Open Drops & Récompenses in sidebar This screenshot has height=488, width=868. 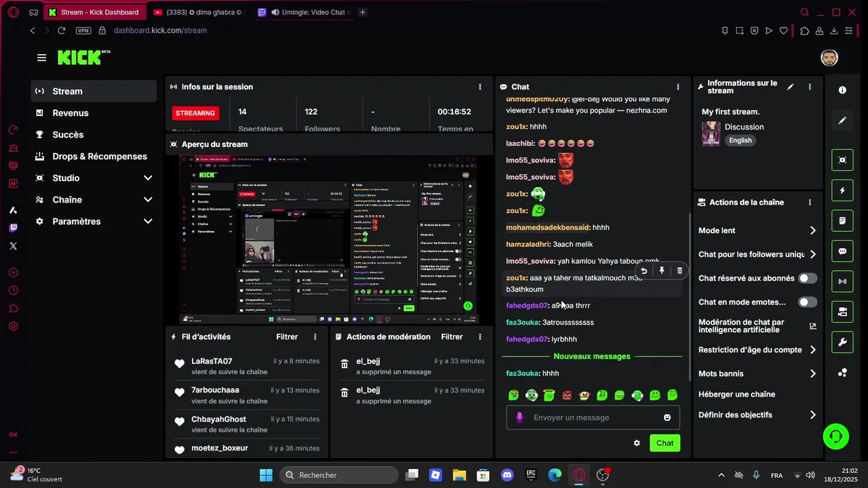click(x=94, y=156)
